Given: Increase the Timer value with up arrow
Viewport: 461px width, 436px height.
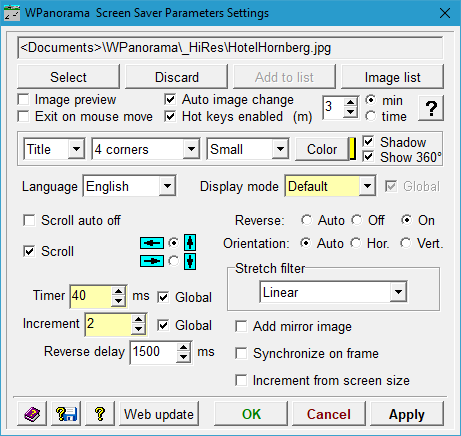Looking at the screenshot, I should coord(118,291).
